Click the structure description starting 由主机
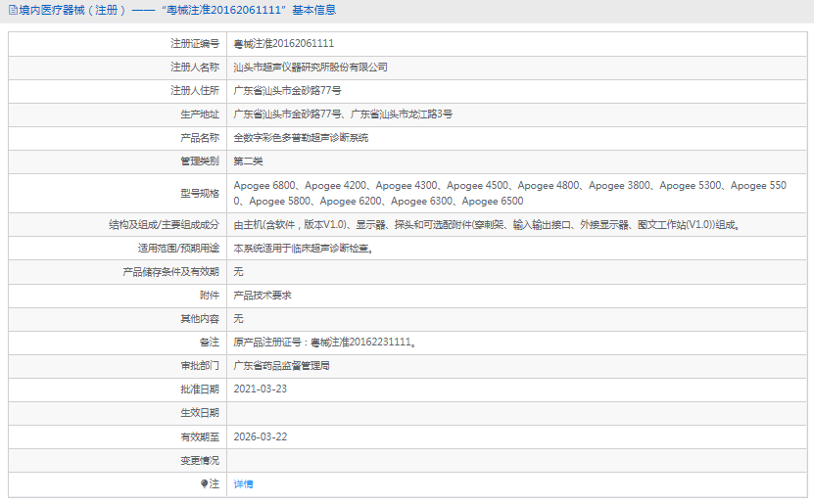 pyautogui.click(x=487, y=224)
